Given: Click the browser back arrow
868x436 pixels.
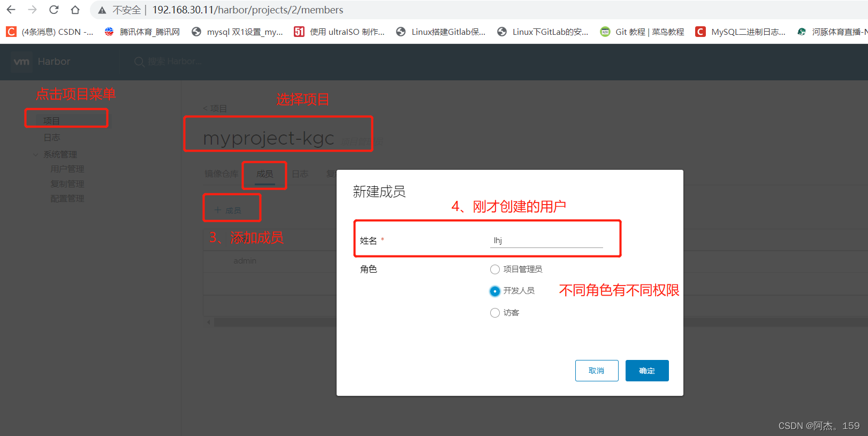Looking at the screenshot, I should (x=11, y=10).
